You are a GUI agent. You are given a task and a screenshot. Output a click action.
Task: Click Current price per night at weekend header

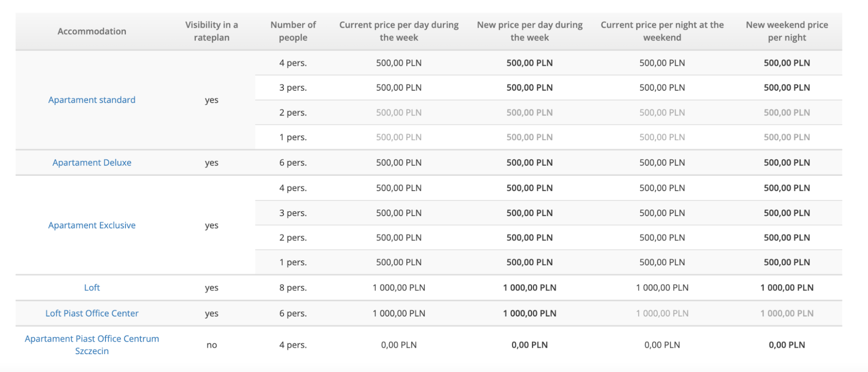[x=662, y=31]
